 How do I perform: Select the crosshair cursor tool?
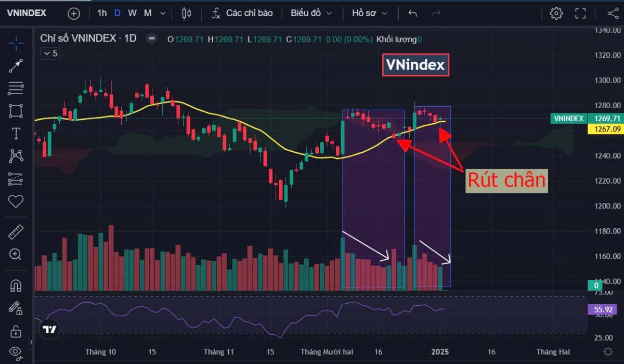[16, 43]
